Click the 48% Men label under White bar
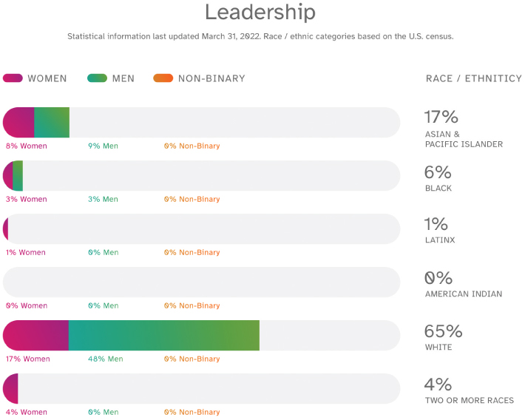The image size is (525, 420). coord(105,359)
